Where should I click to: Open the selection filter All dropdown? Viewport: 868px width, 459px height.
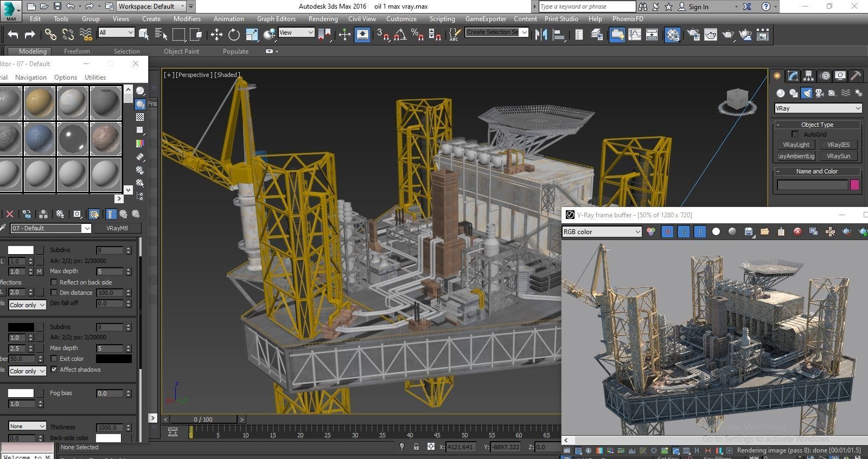point(116,33)
